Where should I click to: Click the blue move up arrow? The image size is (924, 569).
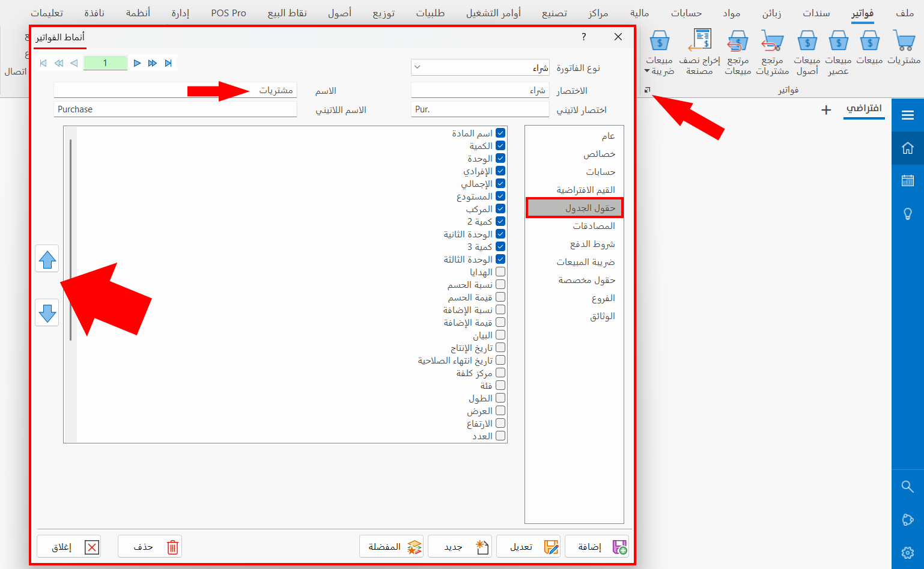pos(47,259)
